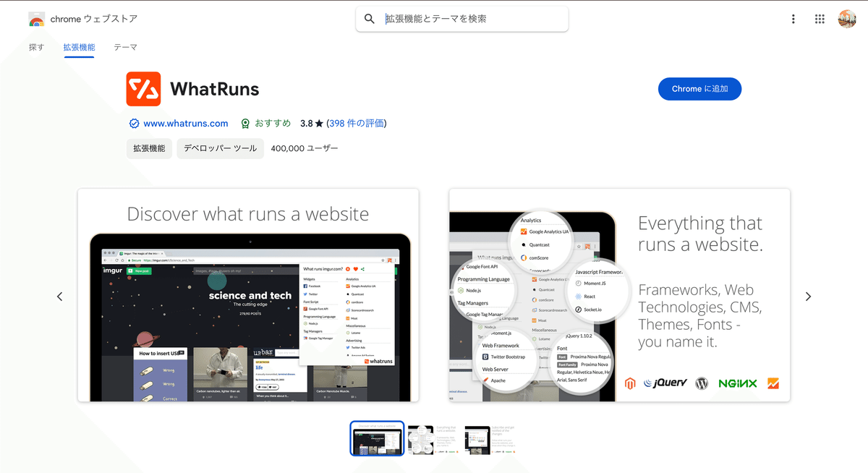Open the Everything that runs a website screenshot
This screenshot has height=473, width=868.
pos(619,295)
